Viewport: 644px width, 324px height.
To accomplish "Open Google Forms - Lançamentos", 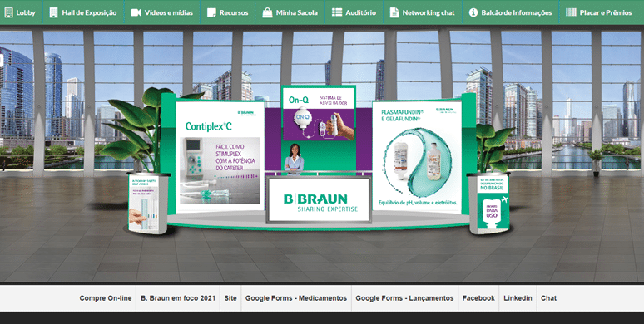I will tap(404, 298).
